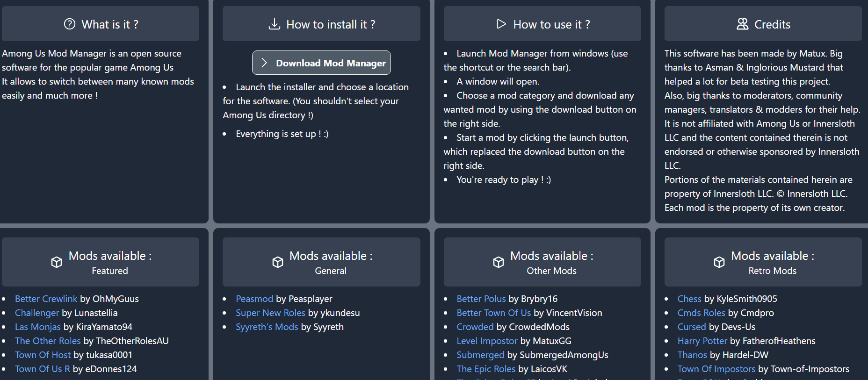Image resolution: width=868 pixels, height=380 pixels.
Task: Click the text You're ready to play ! :)
Action: [504, 179]
